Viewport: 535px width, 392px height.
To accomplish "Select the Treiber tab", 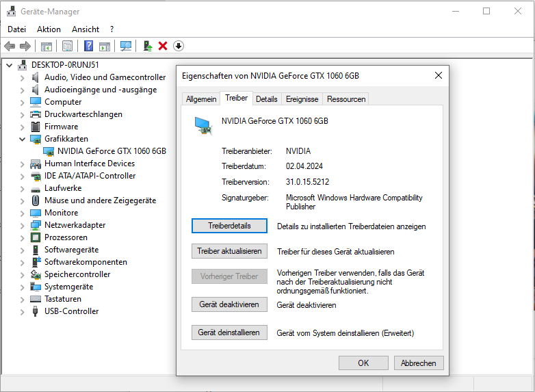I will pyautogui.click(x=237, y=99).
